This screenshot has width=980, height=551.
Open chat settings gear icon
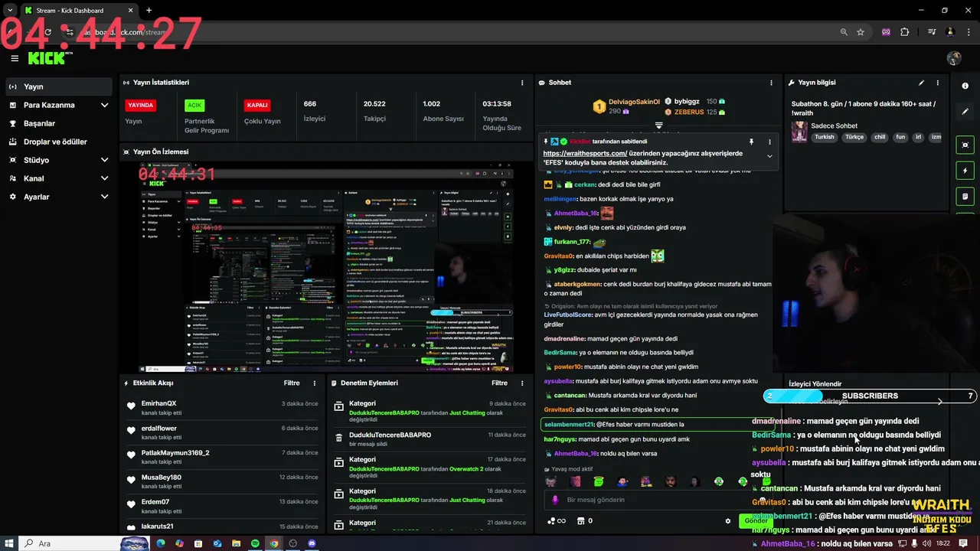pos(728,521)
